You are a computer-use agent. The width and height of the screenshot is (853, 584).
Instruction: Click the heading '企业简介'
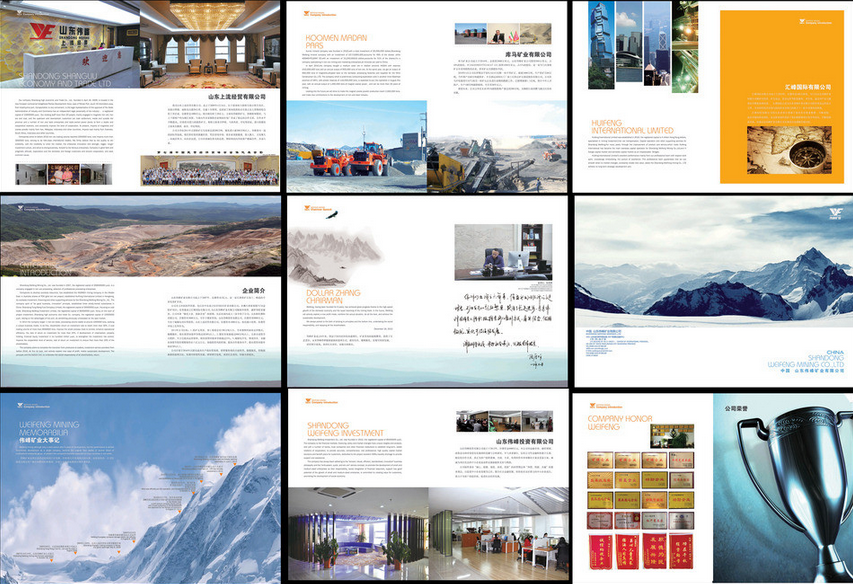point(254,291)
